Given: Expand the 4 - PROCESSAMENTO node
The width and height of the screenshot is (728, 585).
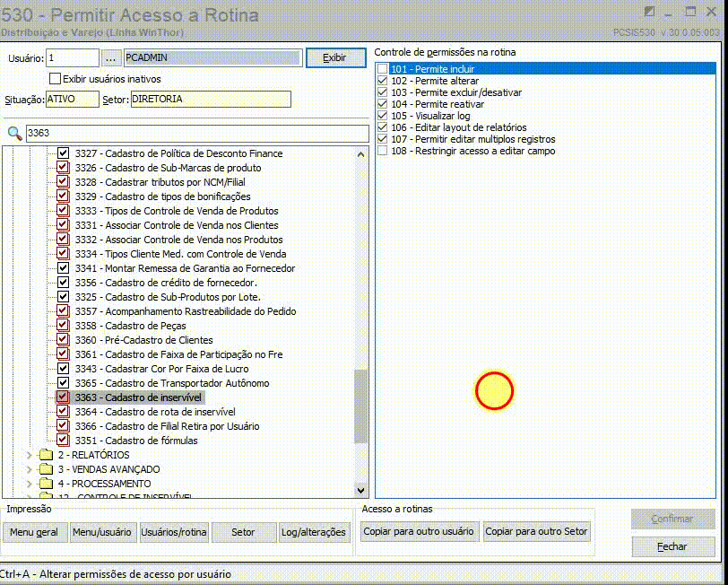Looking at the screenshot, I should [30, 484].
